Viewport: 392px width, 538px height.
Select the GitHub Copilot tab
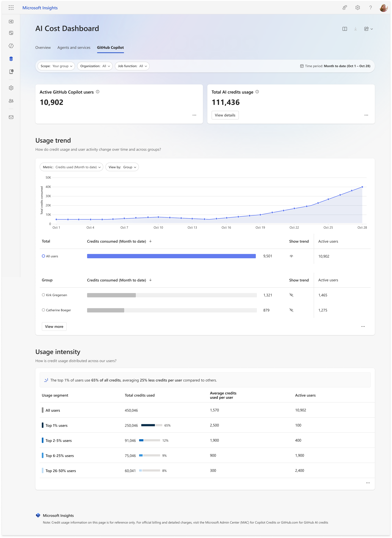pyautogui.click(x=110, y=48)
